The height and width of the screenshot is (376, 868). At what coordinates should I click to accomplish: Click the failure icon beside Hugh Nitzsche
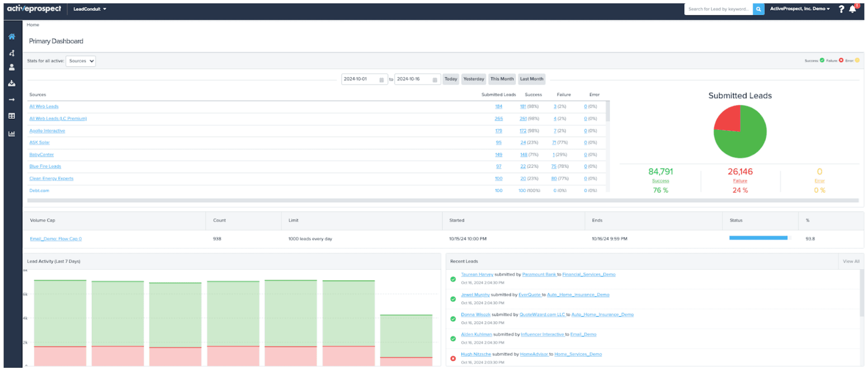453,359
